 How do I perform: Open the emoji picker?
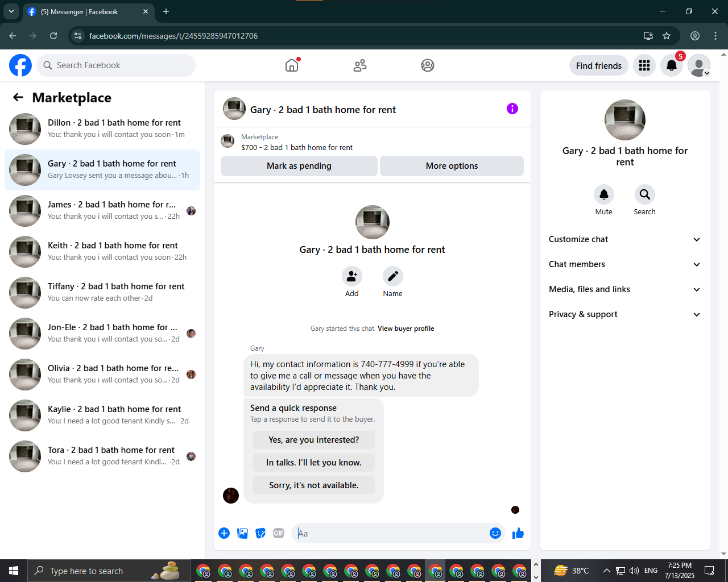pyautogui.click(x=495, y=533)
